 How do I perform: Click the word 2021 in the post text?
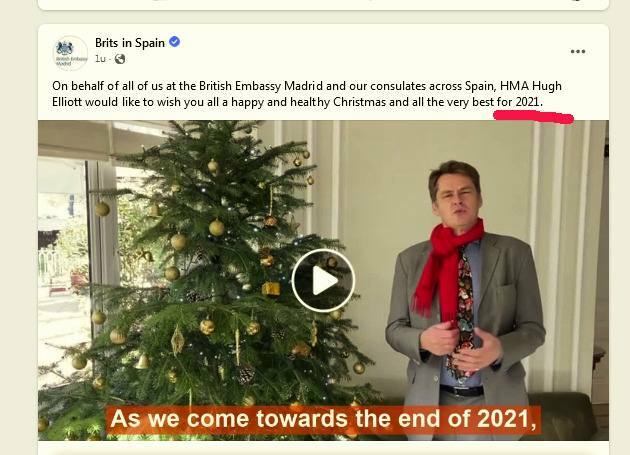point(527,102)
